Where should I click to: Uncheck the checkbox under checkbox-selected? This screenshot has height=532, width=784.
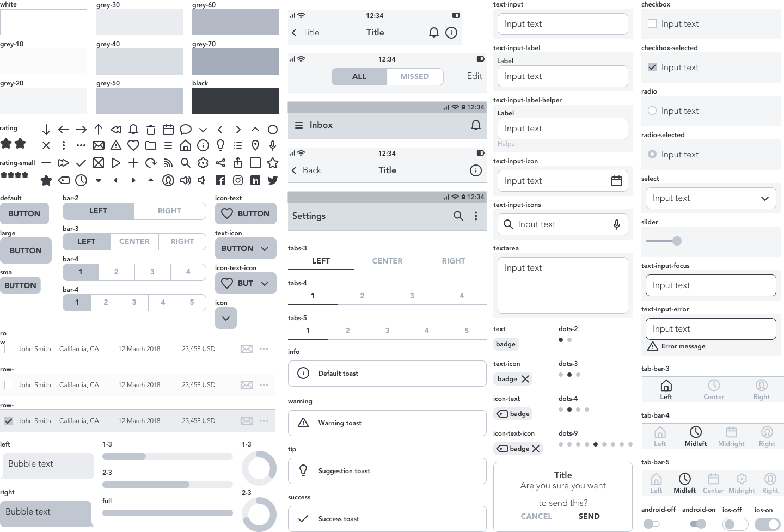[x=652, y=68]
